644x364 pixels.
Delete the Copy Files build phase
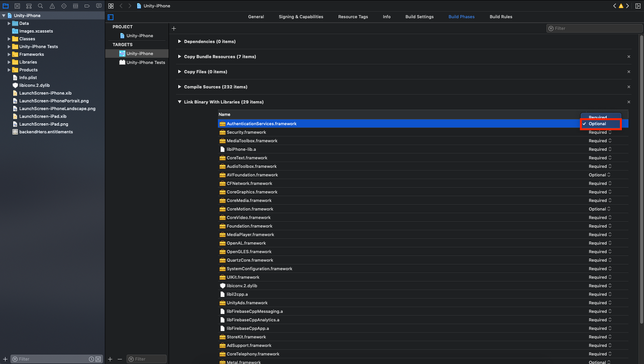pos(628,72)
